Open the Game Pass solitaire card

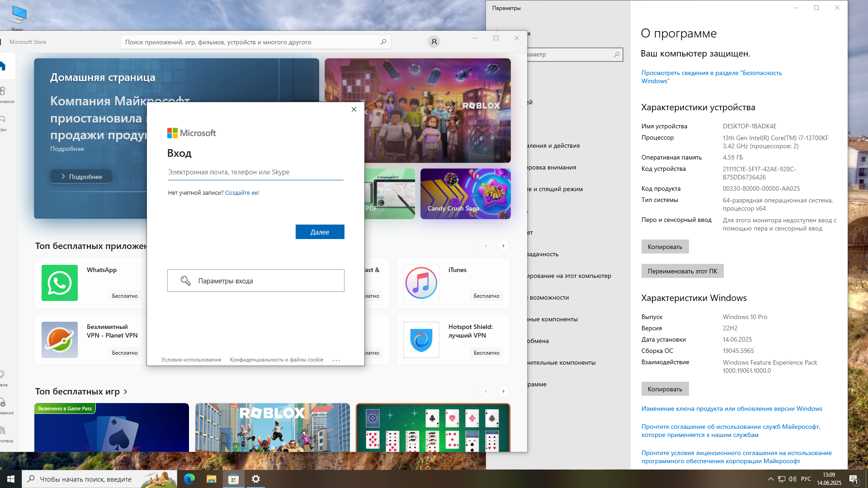pos(112,427)
